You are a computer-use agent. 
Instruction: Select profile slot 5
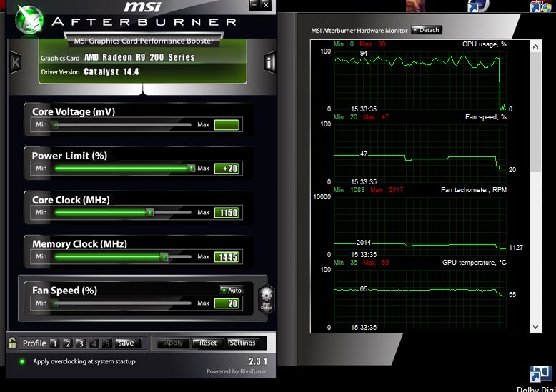click(107, 343)
